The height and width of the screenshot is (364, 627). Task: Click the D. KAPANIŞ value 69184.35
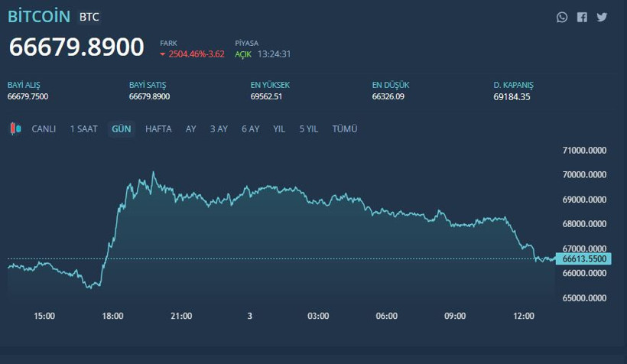point(513,97)
